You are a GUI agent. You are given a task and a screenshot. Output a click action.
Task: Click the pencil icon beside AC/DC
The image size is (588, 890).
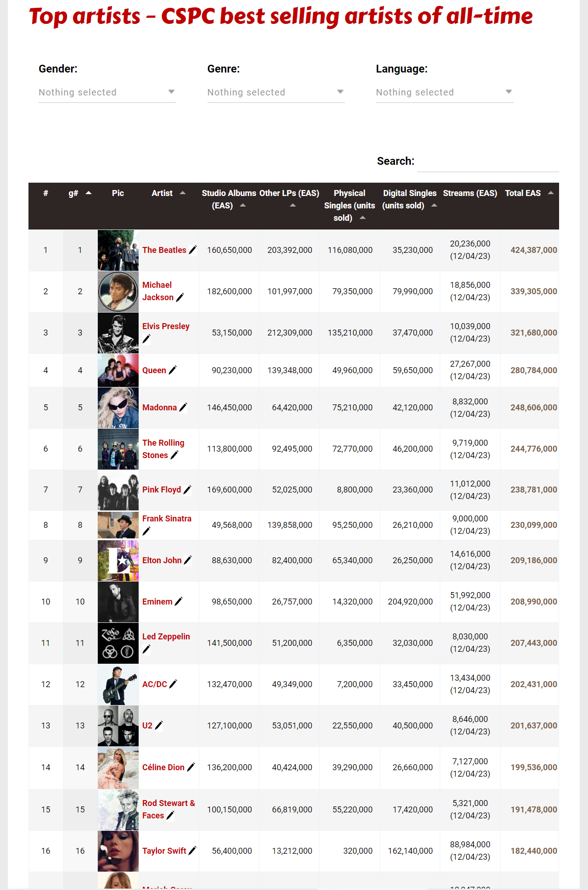173,684
